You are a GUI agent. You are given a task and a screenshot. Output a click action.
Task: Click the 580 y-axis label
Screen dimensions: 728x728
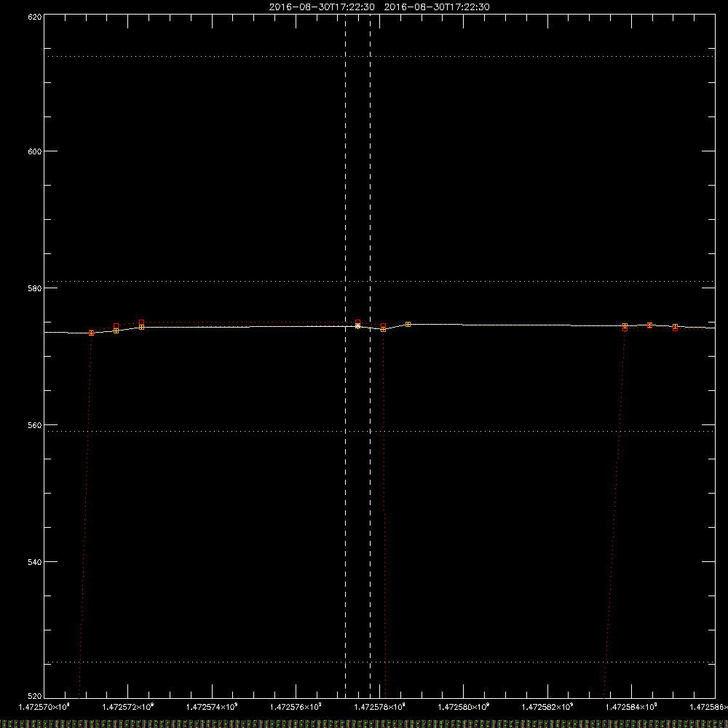(x=35, y=288)
